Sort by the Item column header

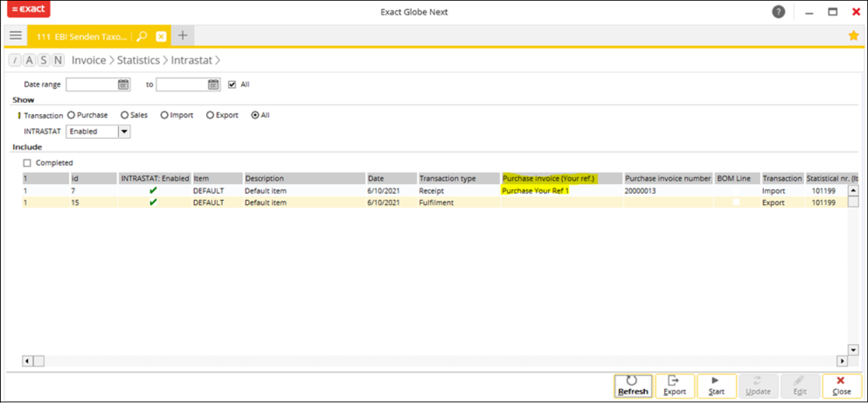217,178
